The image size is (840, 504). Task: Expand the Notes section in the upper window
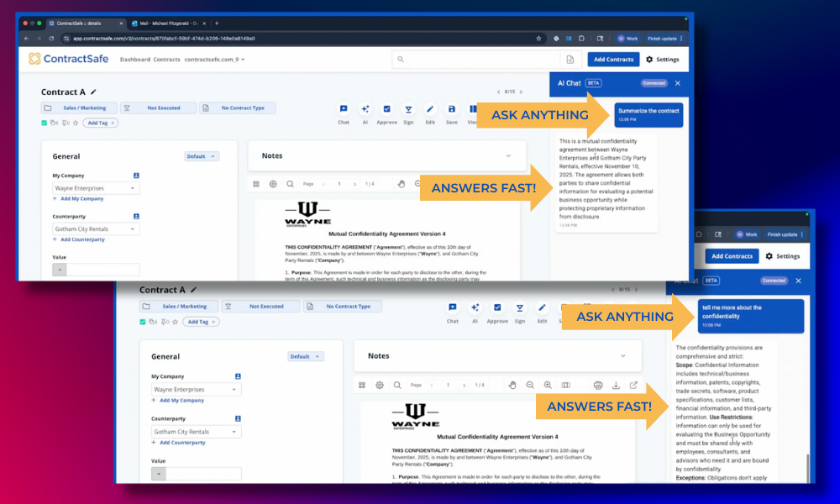pyautogui.click(x=508, y=156)
